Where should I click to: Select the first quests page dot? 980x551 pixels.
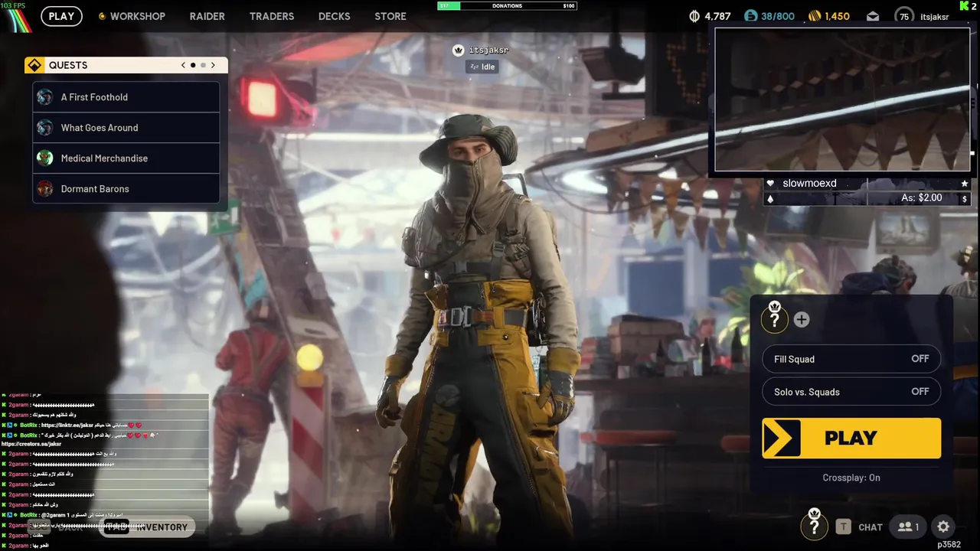[193, 65]
